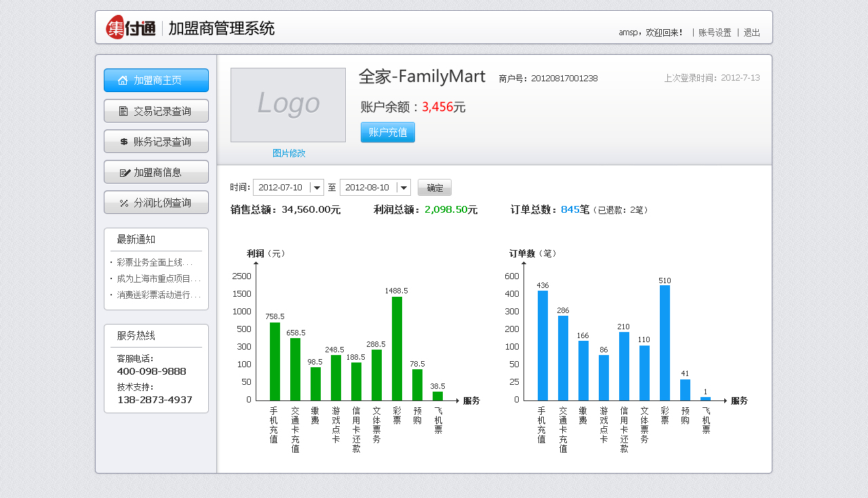Image resolution: width=868 pixels, height=498 pixels.
Task: Click the home icon beside 加盟商主页
Action: [x=123, y=80]
